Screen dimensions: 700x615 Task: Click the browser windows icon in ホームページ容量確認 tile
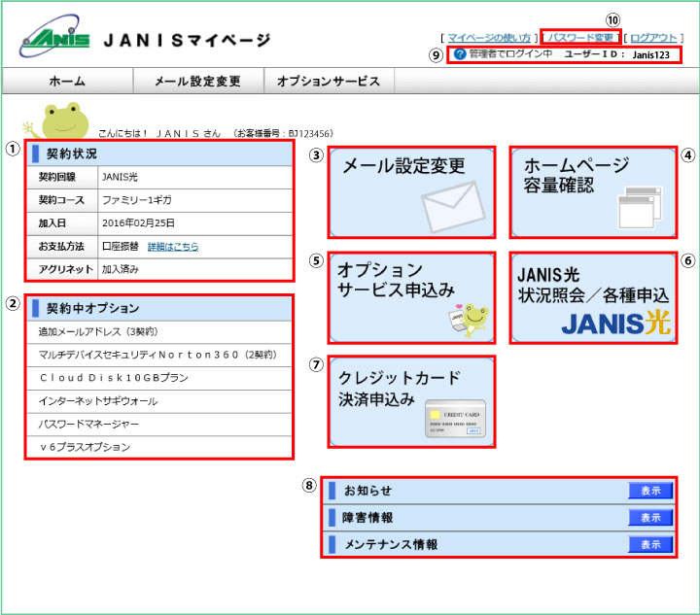[640, 208]
